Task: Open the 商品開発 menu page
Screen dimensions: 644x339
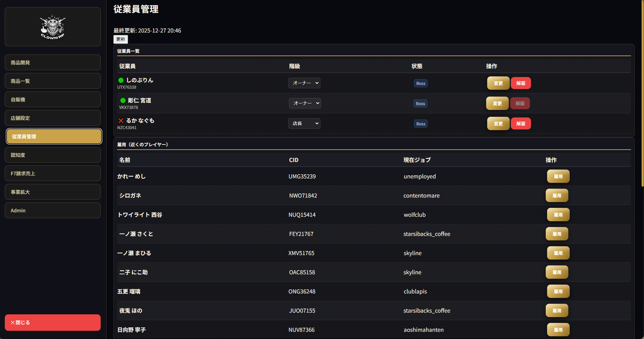Action: pos(53,63)
